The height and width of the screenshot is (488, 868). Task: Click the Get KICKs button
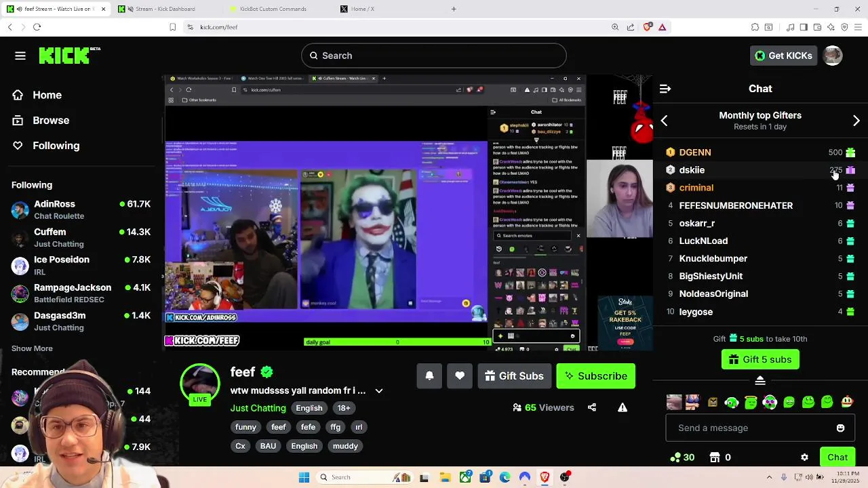[x=783, y=56]
